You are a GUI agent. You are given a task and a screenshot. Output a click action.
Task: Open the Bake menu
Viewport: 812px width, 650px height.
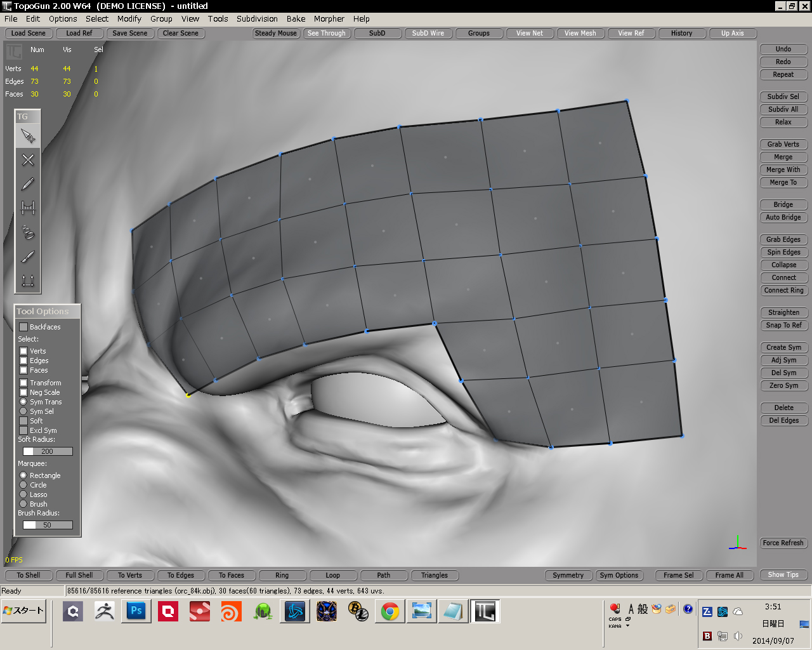pyautogui.click(x=296, y=18)
